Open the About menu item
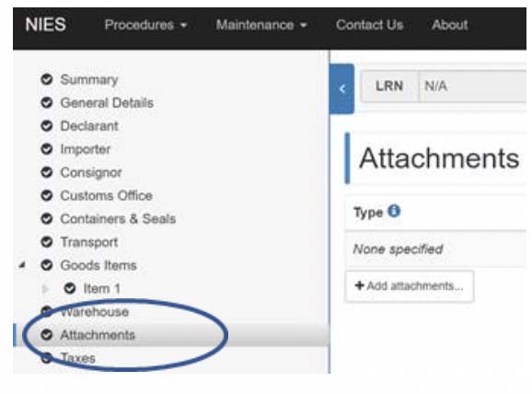532x394 pixels. (x=450, y=25)
